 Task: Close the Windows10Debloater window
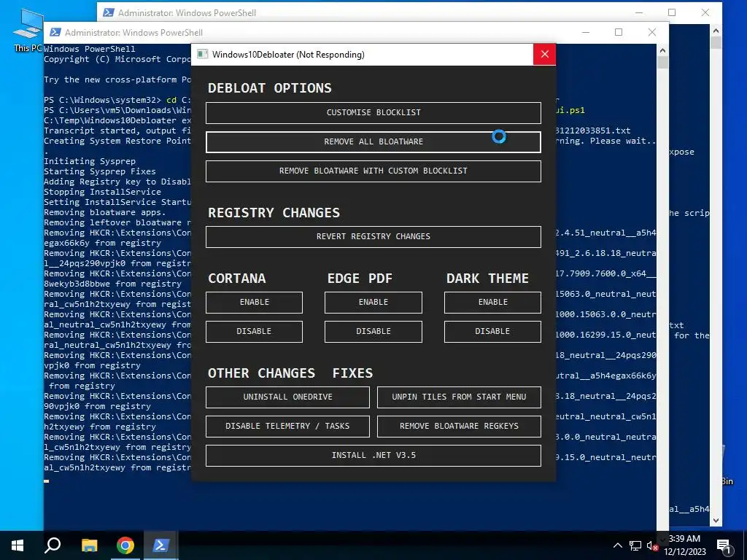[x=544, y=54]
